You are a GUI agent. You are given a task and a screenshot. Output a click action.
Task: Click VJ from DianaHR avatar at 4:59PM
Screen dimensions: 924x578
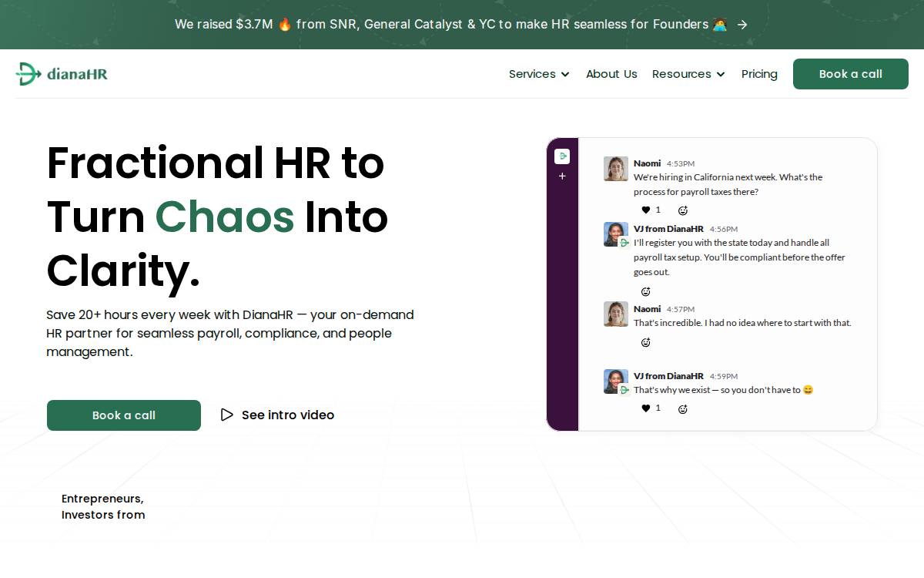pyautogui.click(x=616, y=381)
